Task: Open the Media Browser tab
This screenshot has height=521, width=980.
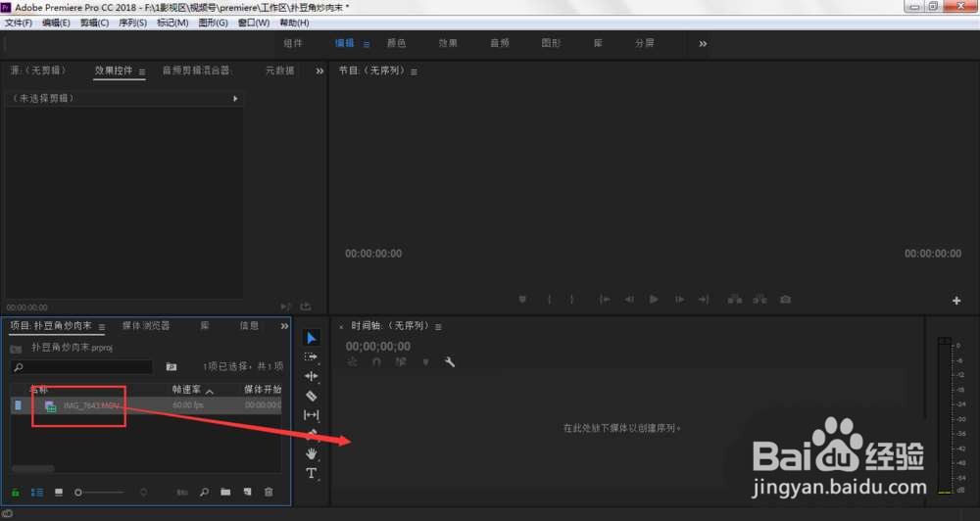Action: click(146, 325)
